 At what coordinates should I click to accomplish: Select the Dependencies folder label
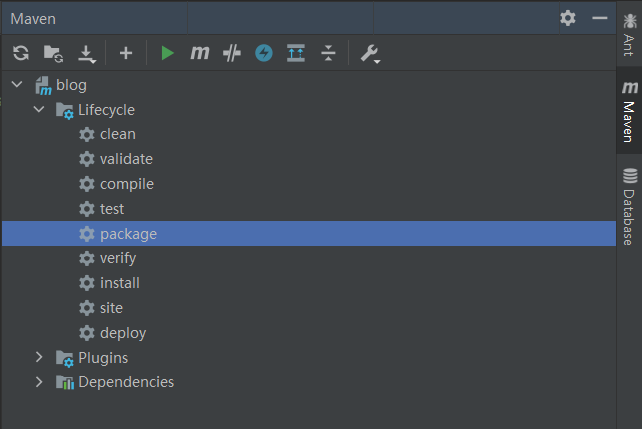[x=126, y=382]
